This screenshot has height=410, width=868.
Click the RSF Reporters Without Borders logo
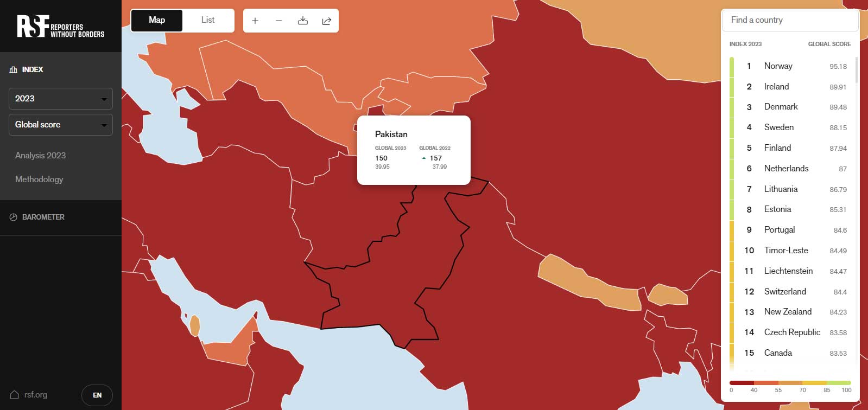click(60, 26)
